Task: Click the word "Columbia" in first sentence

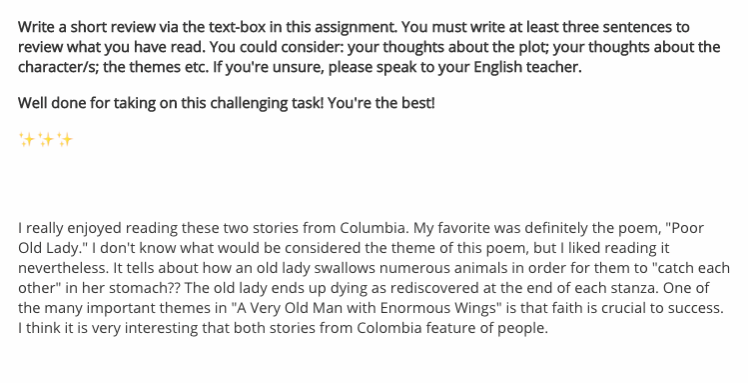Action: point(374,228)
